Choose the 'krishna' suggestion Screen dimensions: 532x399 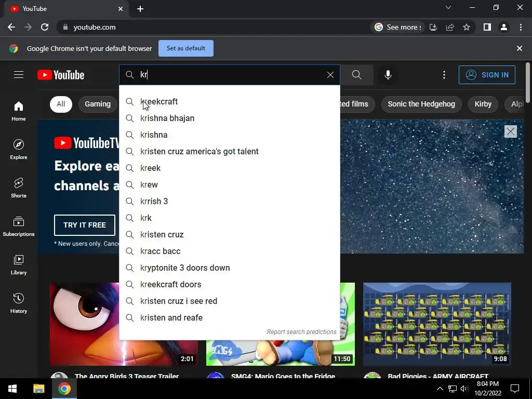(230, 135)
